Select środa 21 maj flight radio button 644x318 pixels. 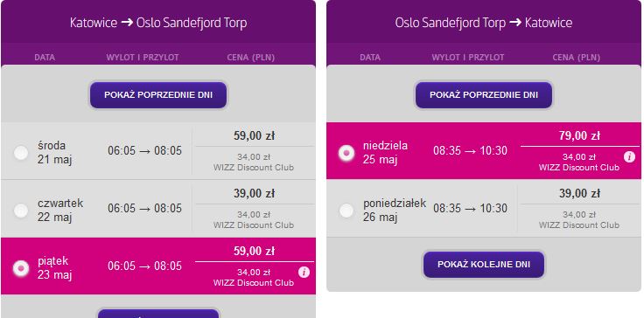[21, 152]
